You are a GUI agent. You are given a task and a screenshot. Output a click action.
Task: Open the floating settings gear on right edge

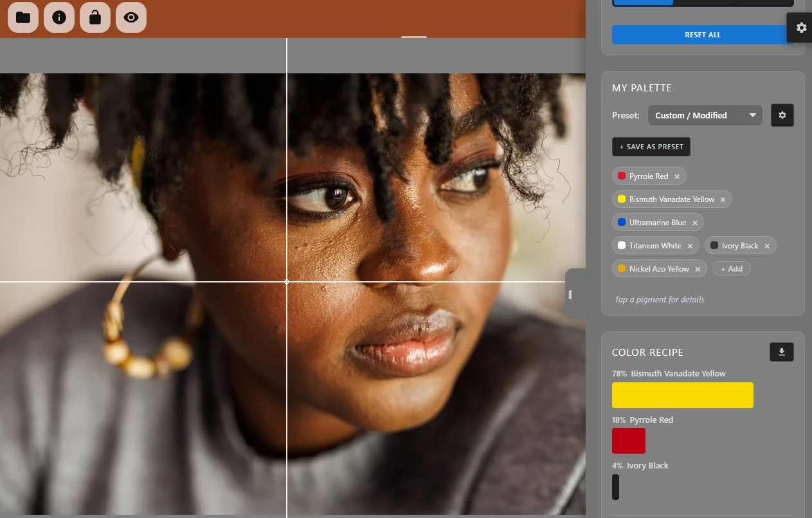point(800,28)
